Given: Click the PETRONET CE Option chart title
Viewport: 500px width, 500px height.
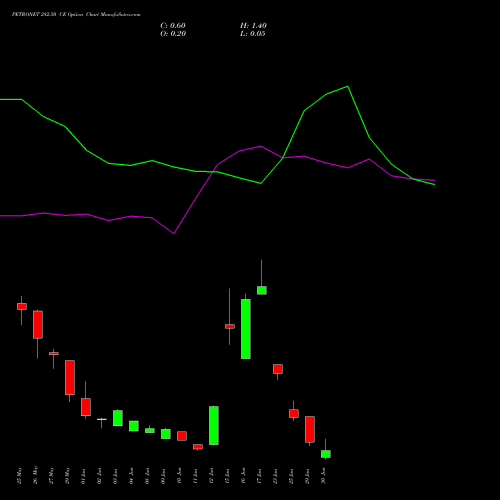Looking at the screenshot, I should click(76, 14).
